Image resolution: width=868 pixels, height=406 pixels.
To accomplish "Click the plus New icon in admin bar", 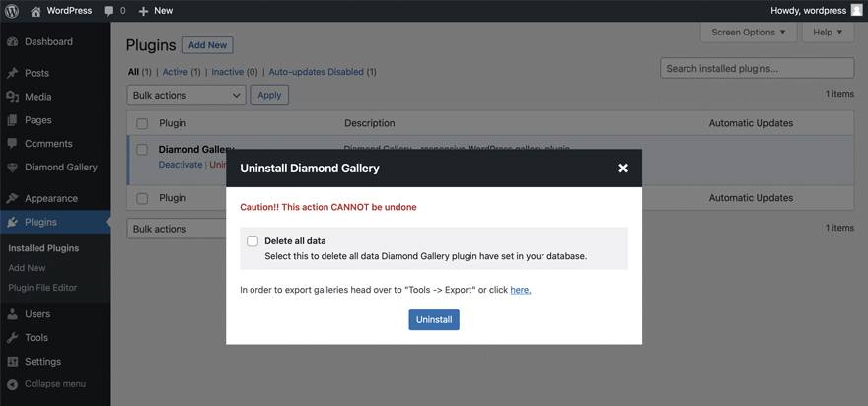I will click(143, 11).
